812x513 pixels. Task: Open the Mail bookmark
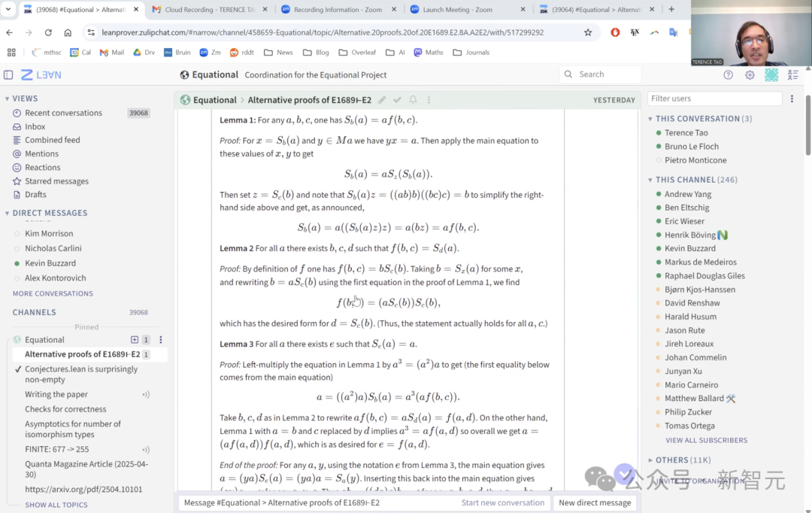tap(112, 53)
